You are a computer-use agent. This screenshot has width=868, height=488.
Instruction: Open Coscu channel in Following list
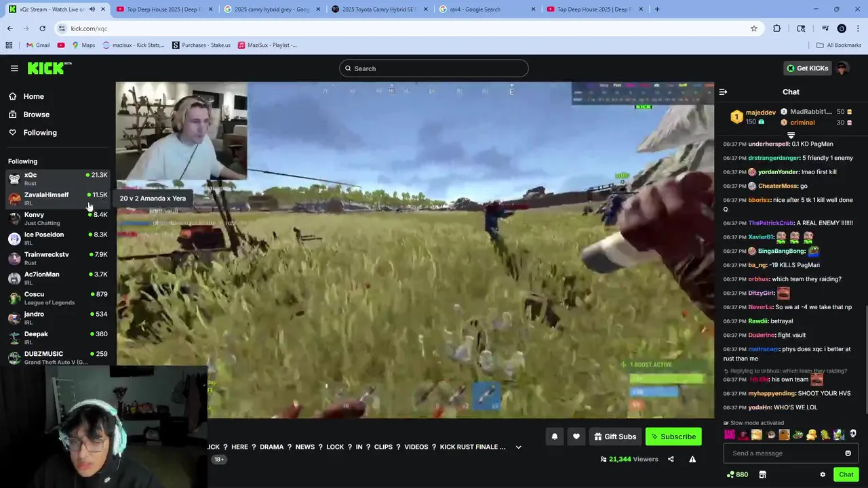click(58, 298)
